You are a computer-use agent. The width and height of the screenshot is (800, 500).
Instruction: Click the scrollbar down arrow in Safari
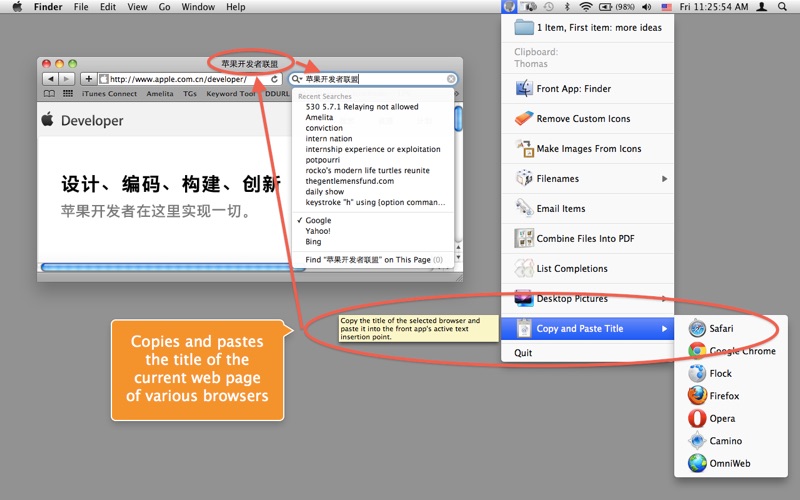(x=458, y=258)
